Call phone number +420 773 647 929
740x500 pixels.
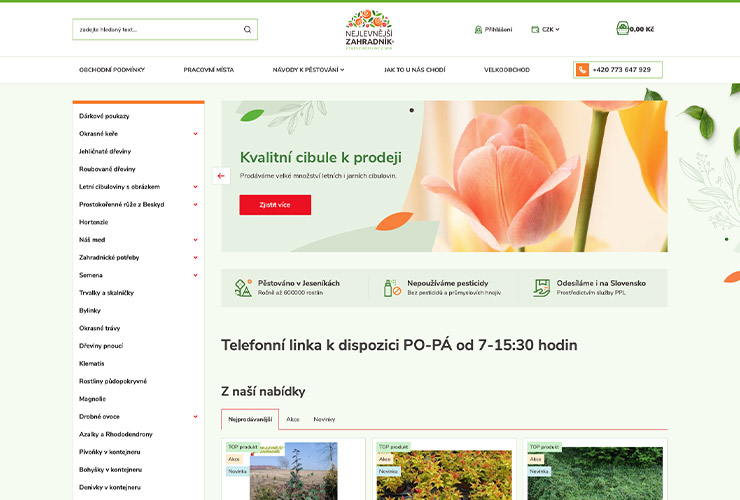[622, 70]
